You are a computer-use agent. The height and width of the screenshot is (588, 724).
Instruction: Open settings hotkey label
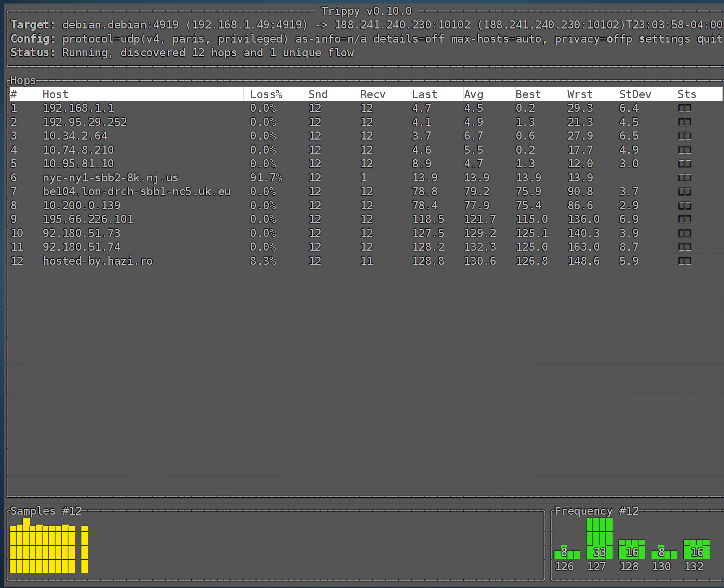pyautogui.click(x=664, y=39)
